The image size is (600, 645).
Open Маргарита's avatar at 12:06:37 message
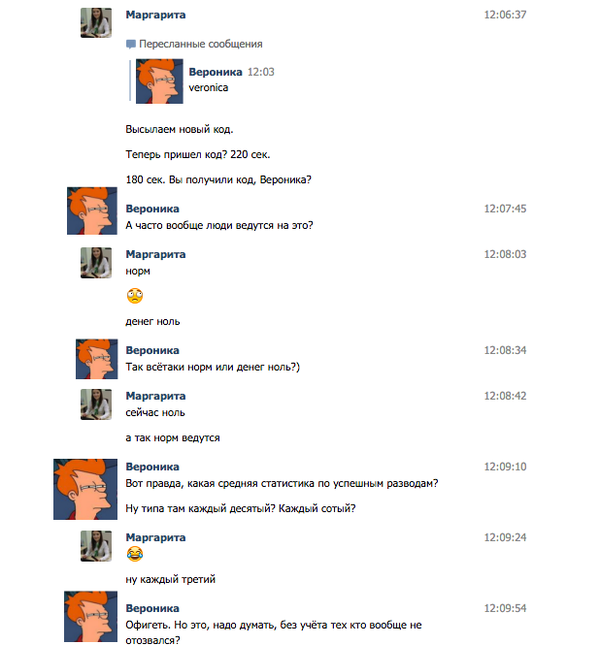(96, 22)
